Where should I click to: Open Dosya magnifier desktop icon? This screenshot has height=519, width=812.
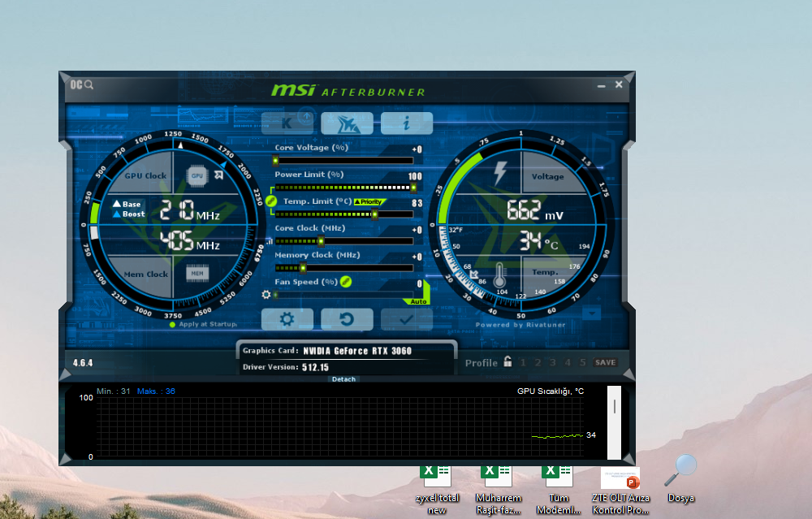point(681,480)
